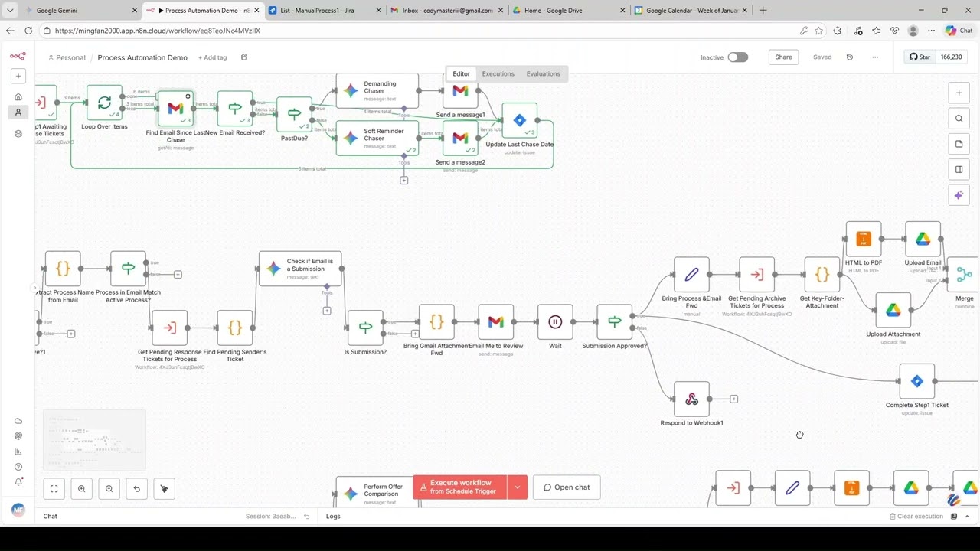Click the tidy up pointer button
The image size is (980, 551).
[164, 488]
